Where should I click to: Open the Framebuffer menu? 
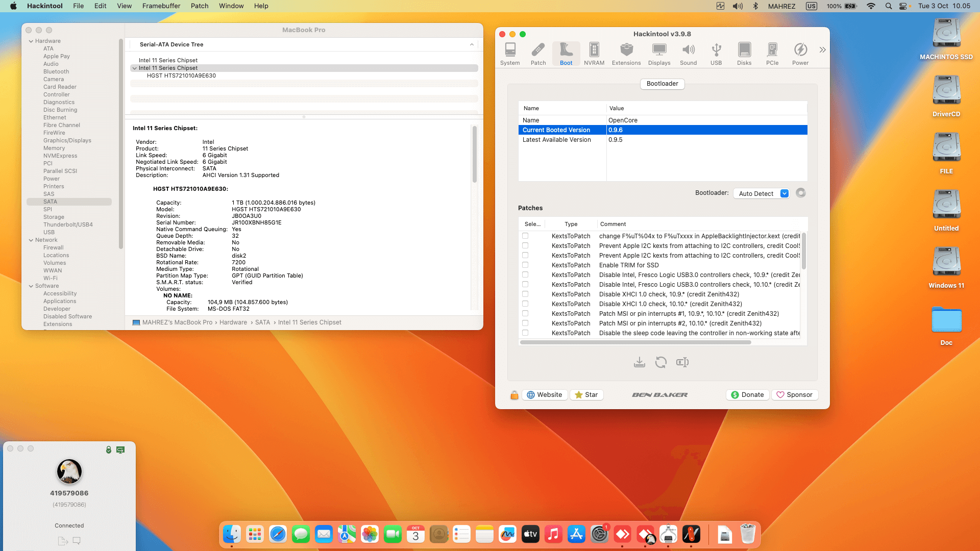pyautogui.click(x=161, y=6)
